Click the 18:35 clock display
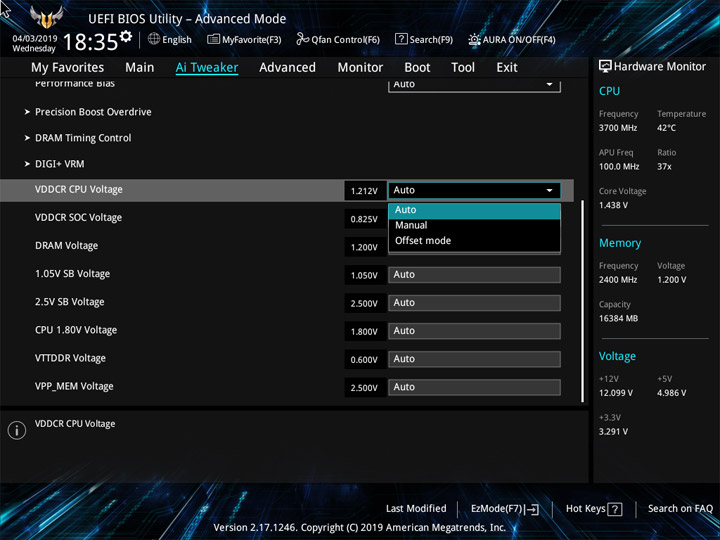Screen dimensions: 720x540 tap(90, 42)
